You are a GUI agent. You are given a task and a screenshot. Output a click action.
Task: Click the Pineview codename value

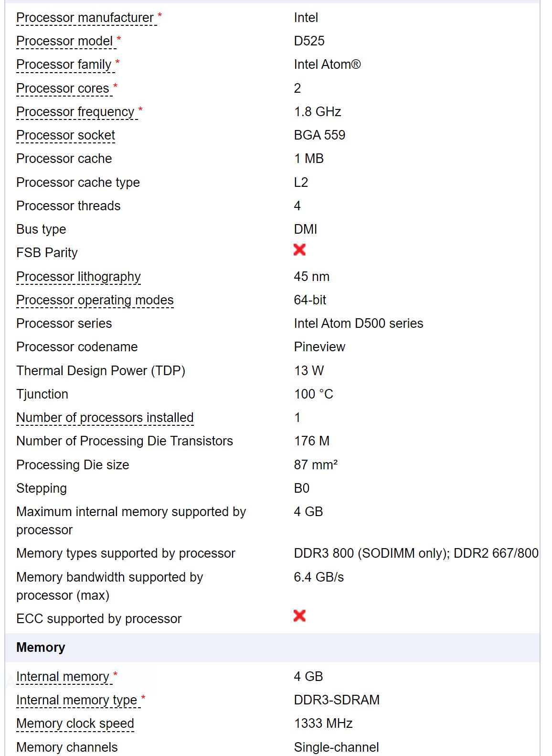coord(319,347)
